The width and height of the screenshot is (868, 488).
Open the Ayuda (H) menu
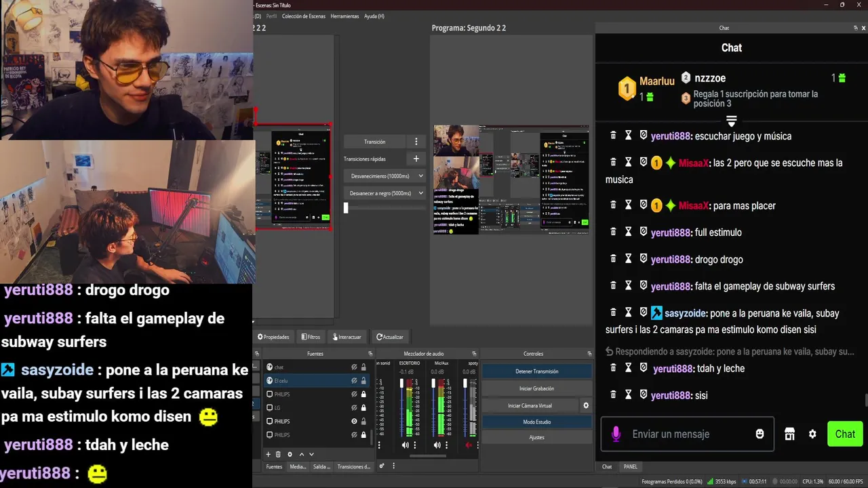pos(374,16)
